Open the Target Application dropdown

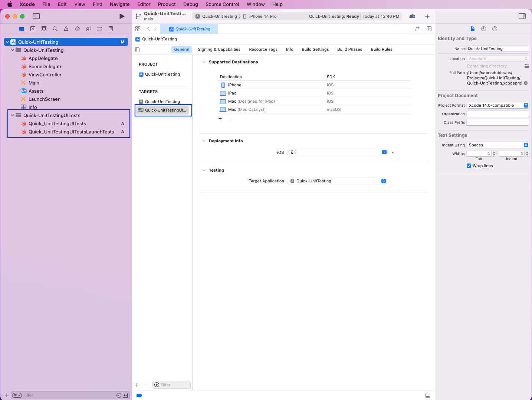(337, 181)
